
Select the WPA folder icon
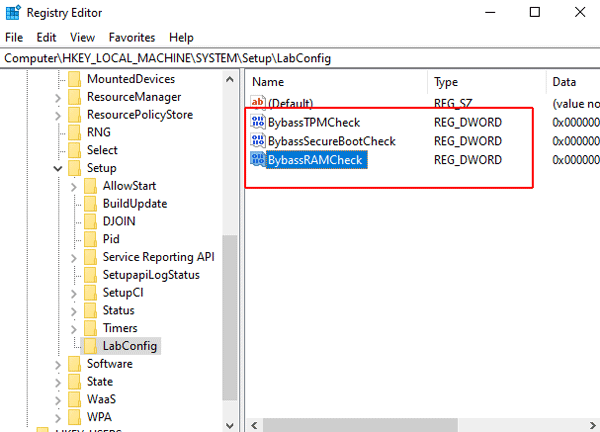point(75,417)
